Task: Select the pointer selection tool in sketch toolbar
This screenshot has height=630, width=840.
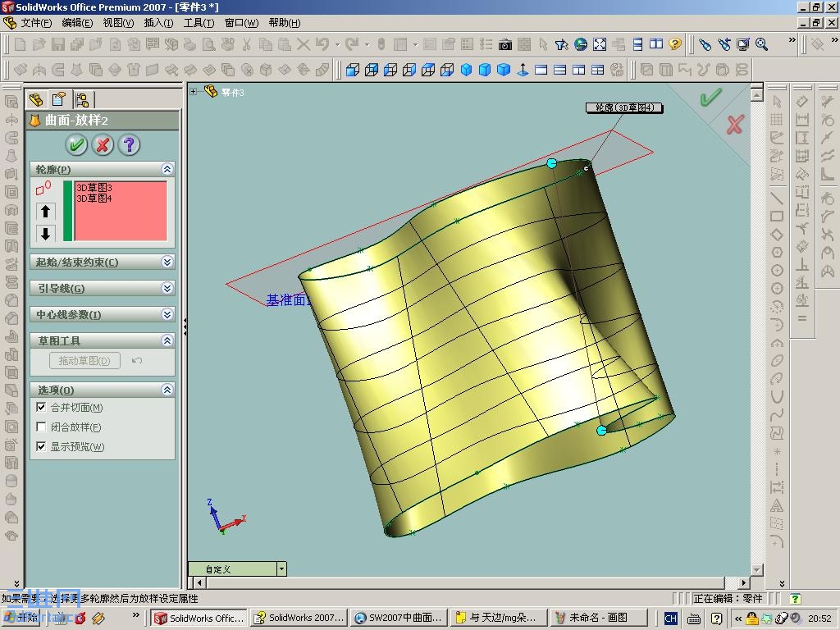Action: [x=777, y=101]
